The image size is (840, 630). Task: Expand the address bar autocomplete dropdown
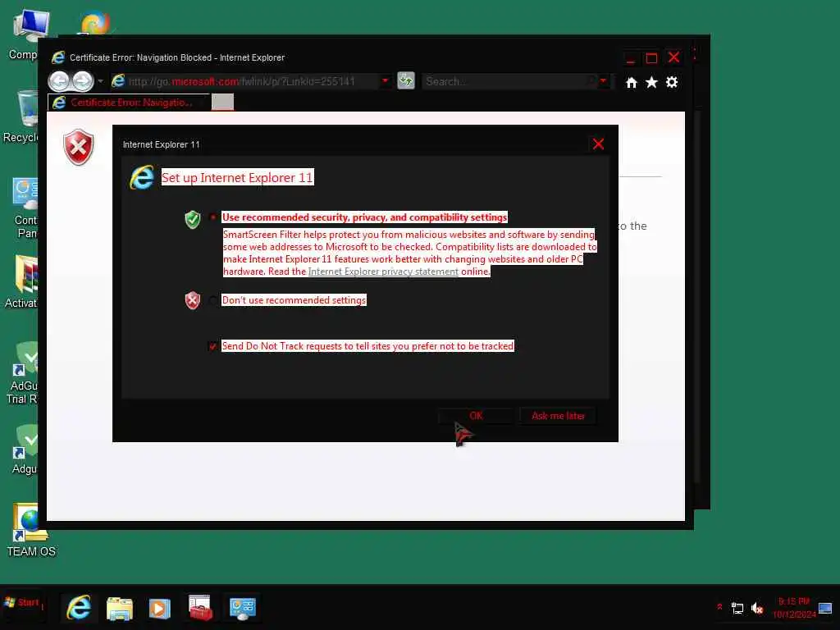(386, 81)
